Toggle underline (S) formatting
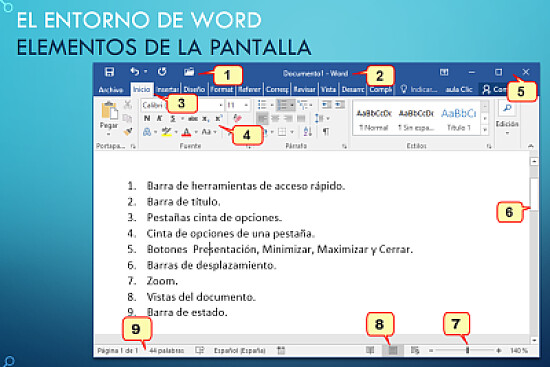The width and height of the screenshot is (550, 367). pos(173,119)
